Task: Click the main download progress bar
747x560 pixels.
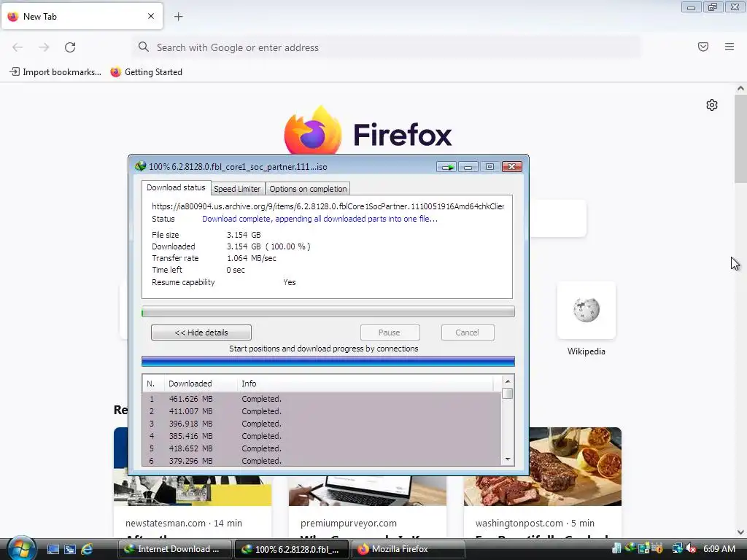Action: click(328, 312)
